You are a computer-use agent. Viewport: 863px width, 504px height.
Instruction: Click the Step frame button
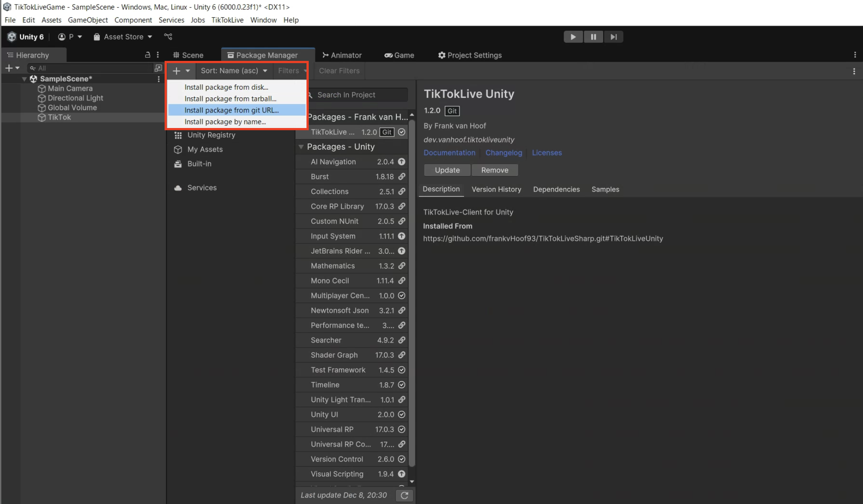coord(613,37)
